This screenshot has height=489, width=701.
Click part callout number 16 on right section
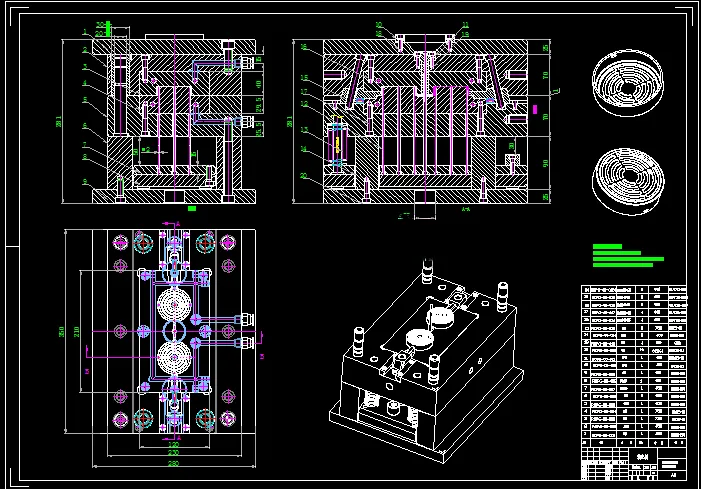tap(304, 47)
